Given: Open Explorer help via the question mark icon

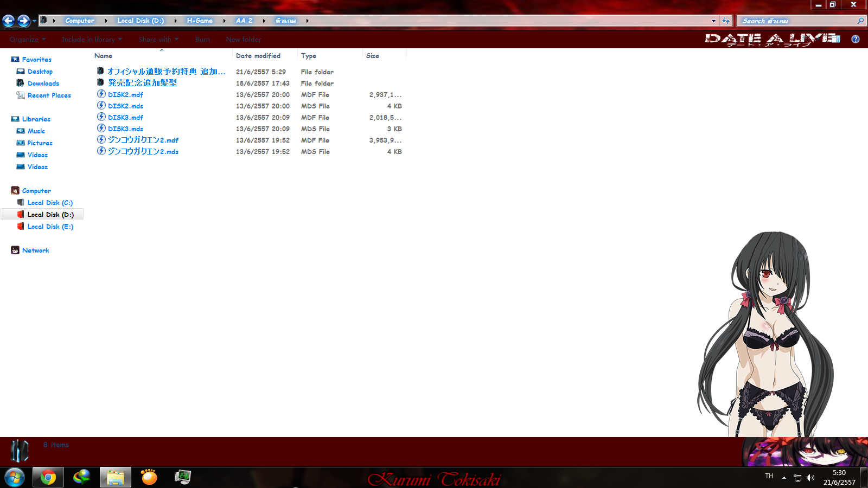Looking at the screenshot, I should click(x=856, y=39).
